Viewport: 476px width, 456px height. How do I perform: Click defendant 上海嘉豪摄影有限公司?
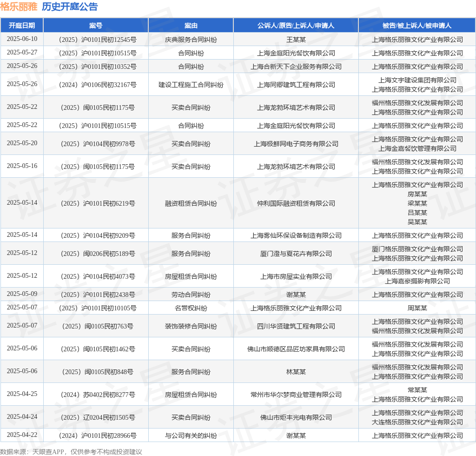(x=417, y=282)
